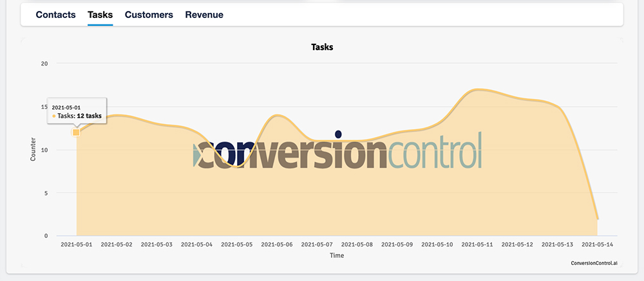644x281 pixels.
Task: Open the Contacts tab
Action: pos(55,15)
